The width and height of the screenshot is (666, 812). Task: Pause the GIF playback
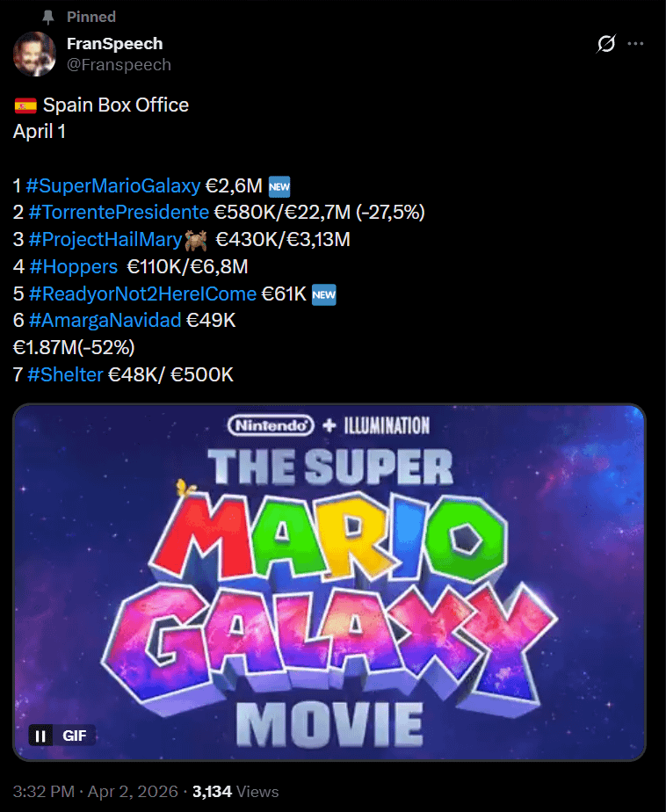point(40,736)
